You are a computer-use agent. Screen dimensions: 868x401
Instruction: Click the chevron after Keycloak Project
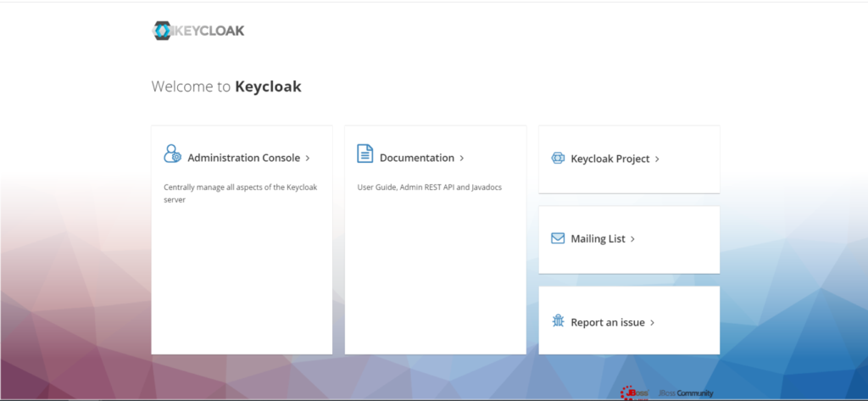tap(657, 159)
